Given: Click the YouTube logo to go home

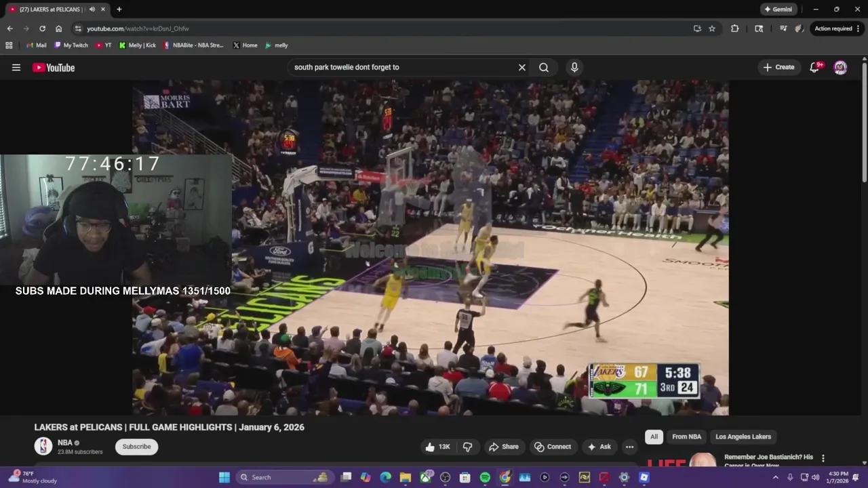Looking at the screenshot, I should 54,67.
